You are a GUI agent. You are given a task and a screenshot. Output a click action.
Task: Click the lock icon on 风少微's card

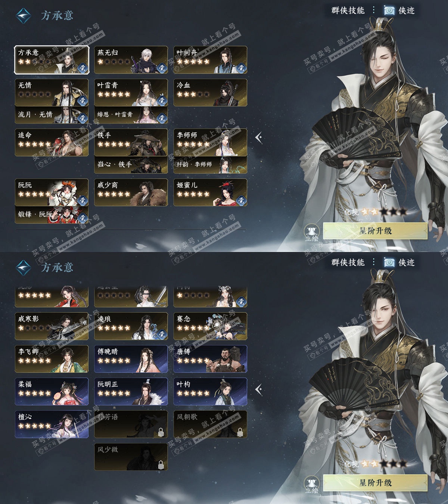(161, 465)
